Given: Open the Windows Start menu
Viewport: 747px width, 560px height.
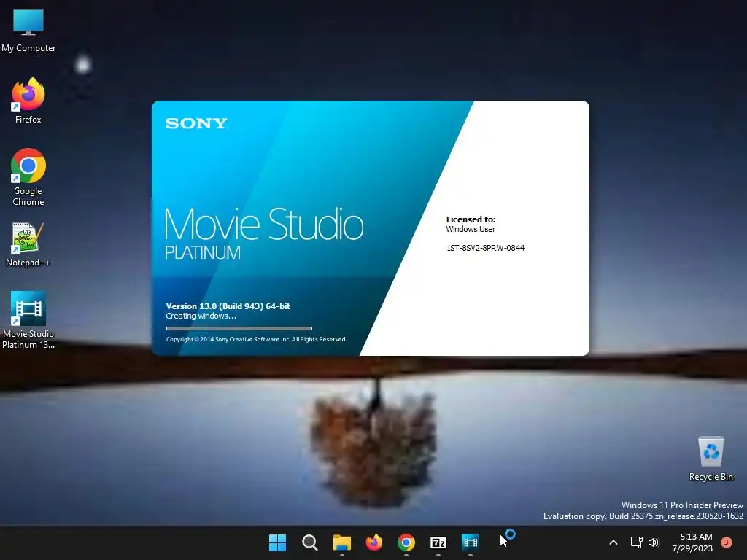Looking at the screenshot, I should tap(277, 542).
